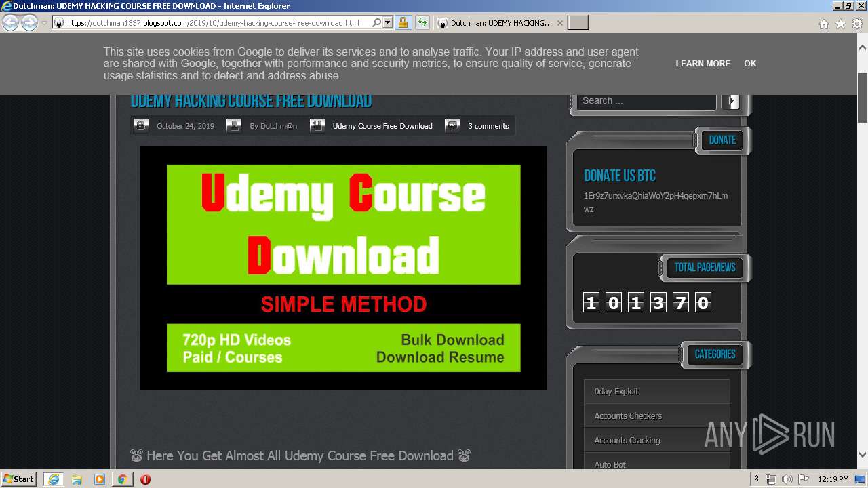Click the calendar icon beside October 24, 2019
The width and height of the screenshot is (868, 488).
(141, 125)
